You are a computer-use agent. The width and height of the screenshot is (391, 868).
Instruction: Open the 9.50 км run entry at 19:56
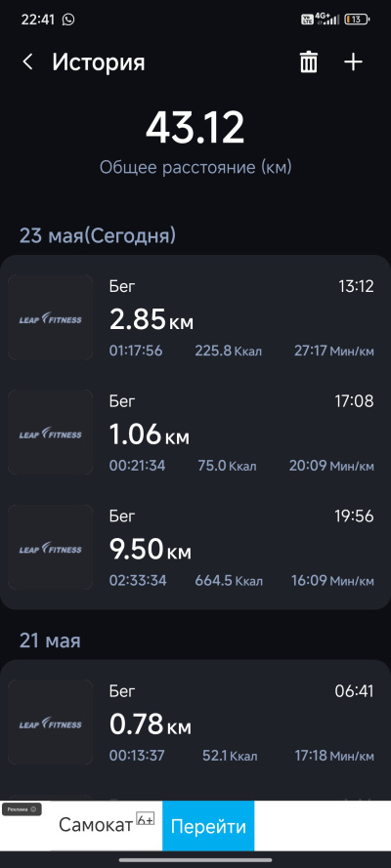[195, 548]
